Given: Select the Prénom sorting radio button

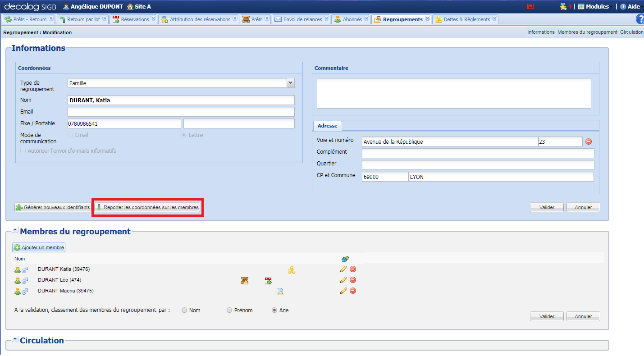Looking at the screenshot, I should (x=229, y=310).
